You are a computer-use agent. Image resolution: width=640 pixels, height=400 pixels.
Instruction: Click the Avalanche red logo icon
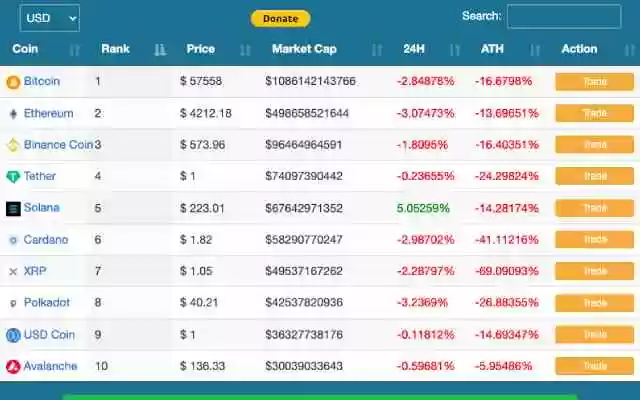click(13, 367)
